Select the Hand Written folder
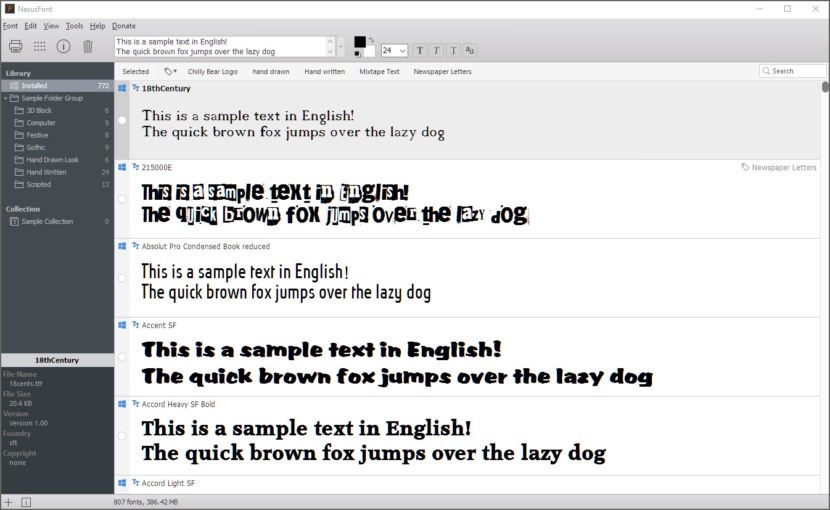The width and height of the screenshot is (830, 510). tap(57, 172)
